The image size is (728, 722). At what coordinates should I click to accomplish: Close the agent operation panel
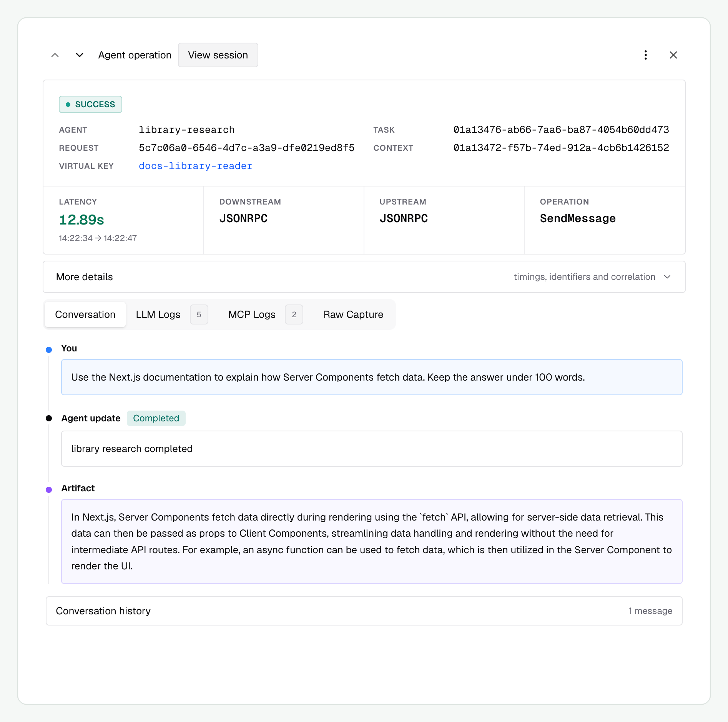tap(673, 55)
